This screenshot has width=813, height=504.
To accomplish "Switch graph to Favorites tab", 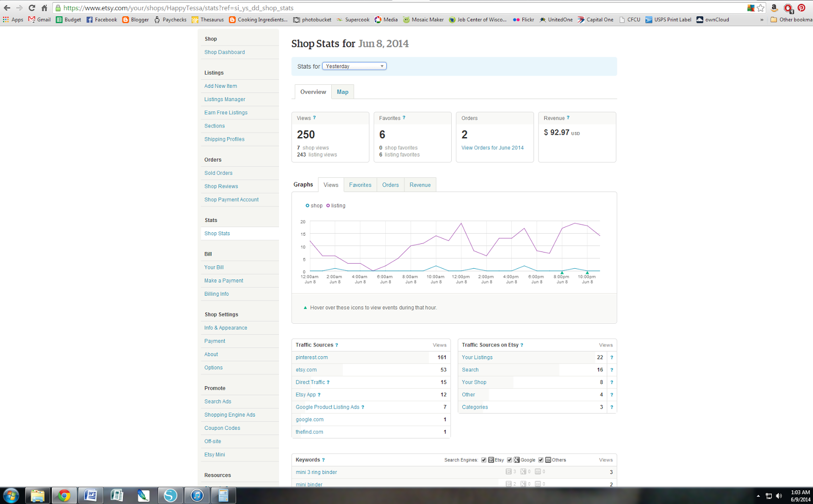I will [360, 185].
